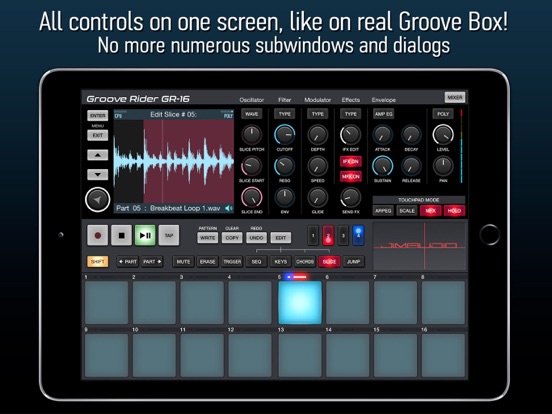Click the TRIGGER mode button
Viewport: 552px width, 414px height.
coord(232,262)
